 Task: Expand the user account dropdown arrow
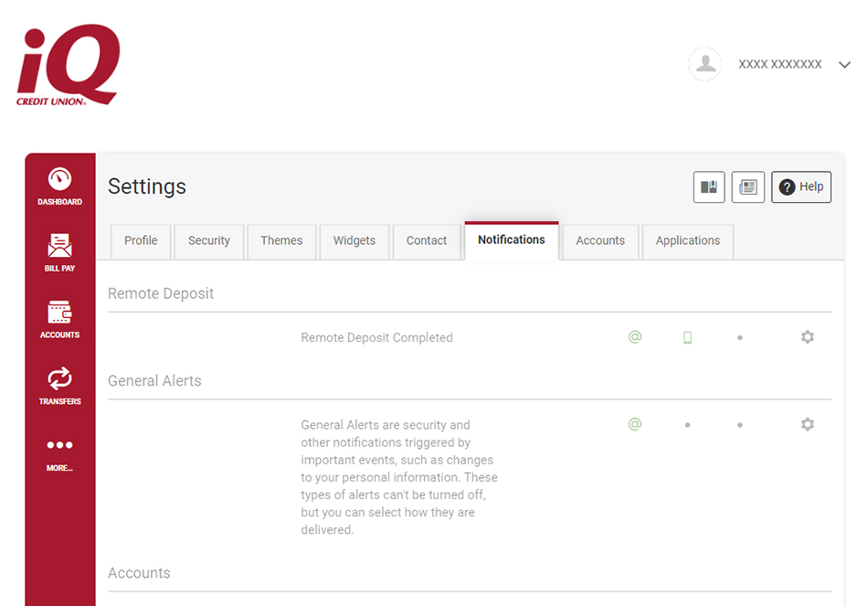coord(844,65)
